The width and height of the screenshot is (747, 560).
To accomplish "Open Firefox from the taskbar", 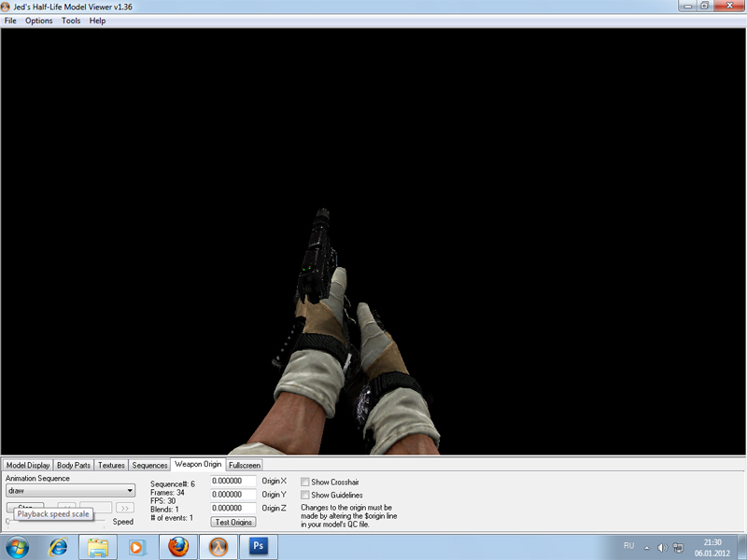I will coord(178,547).
